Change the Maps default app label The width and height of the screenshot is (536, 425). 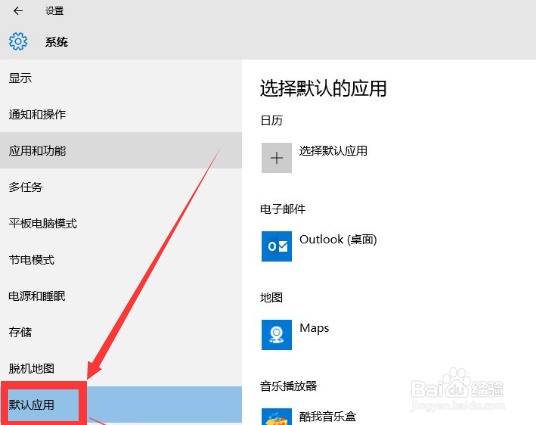coord(314,329)
